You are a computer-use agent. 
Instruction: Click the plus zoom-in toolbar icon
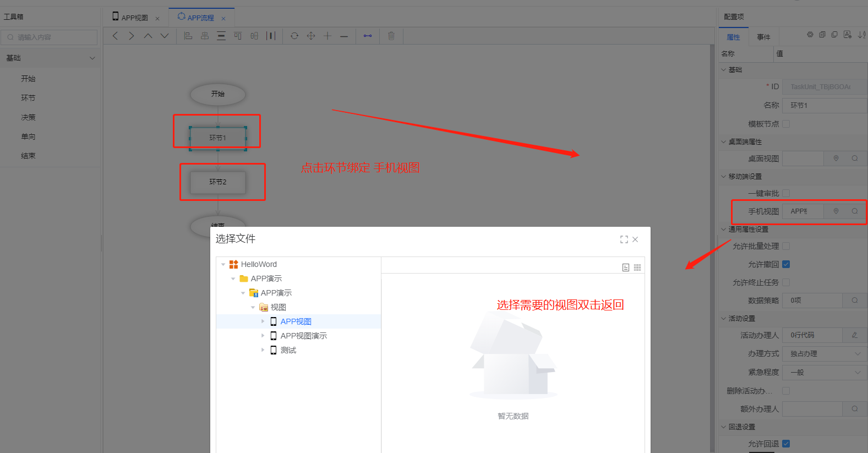327,36
